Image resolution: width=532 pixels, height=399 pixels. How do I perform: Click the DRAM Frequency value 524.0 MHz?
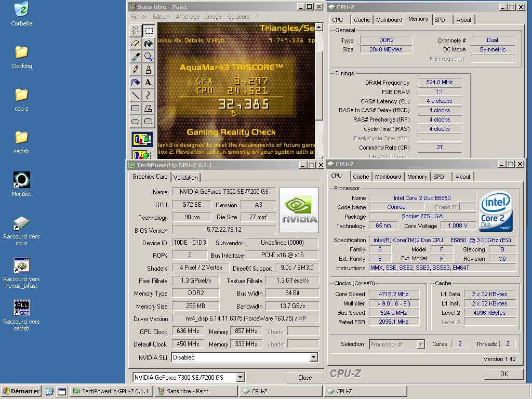(x=440, y=82)
